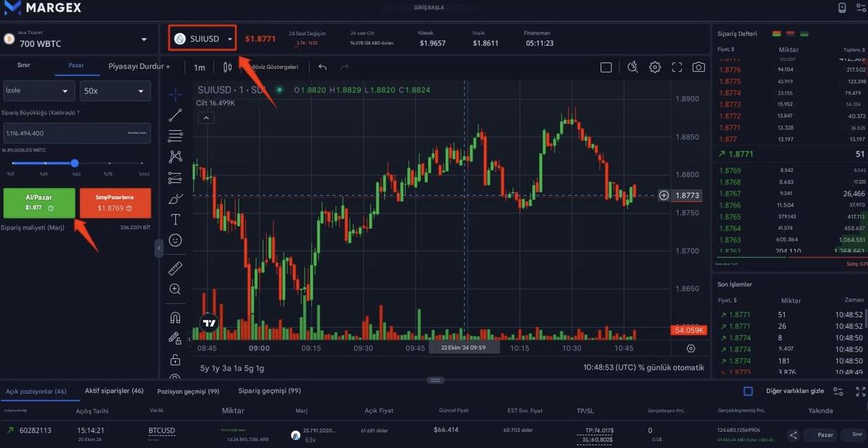Click the plus button at price 1.8773
The width and height of the screenshot is (868, 448).
pyautogui.click(x=664, y=195)
